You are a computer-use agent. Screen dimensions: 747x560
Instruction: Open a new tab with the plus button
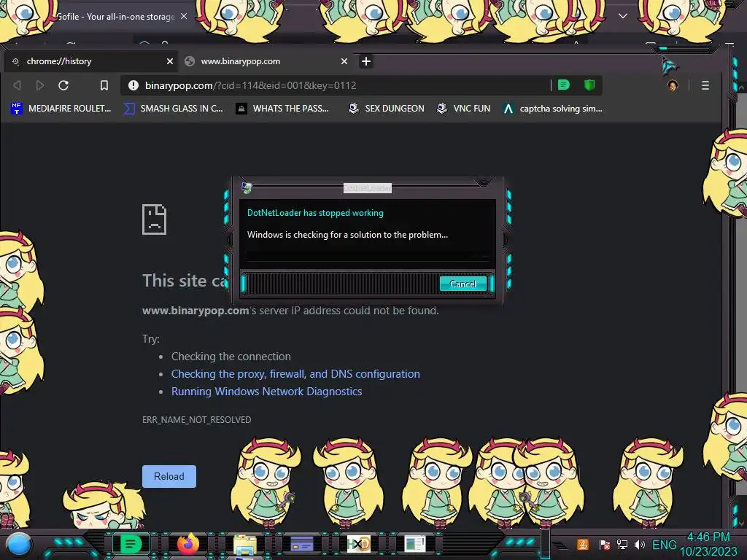(366, 61)
